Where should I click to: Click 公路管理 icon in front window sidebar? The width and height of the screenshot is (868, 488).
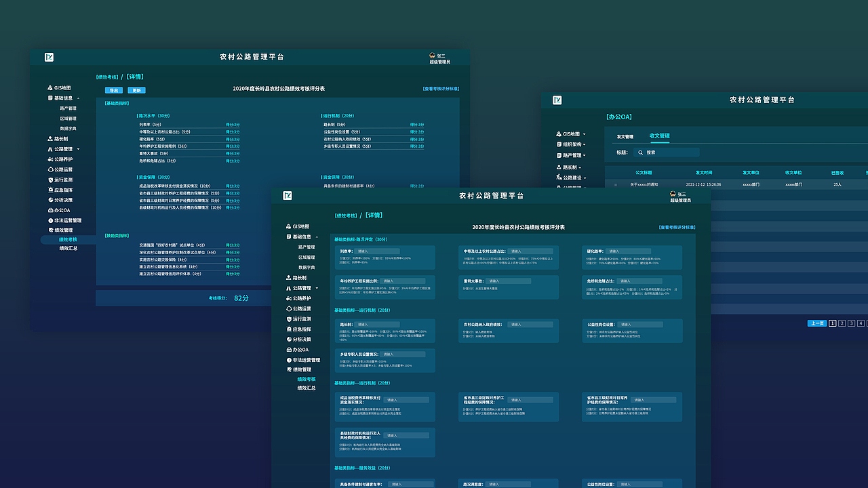click(x=288, y=288)
